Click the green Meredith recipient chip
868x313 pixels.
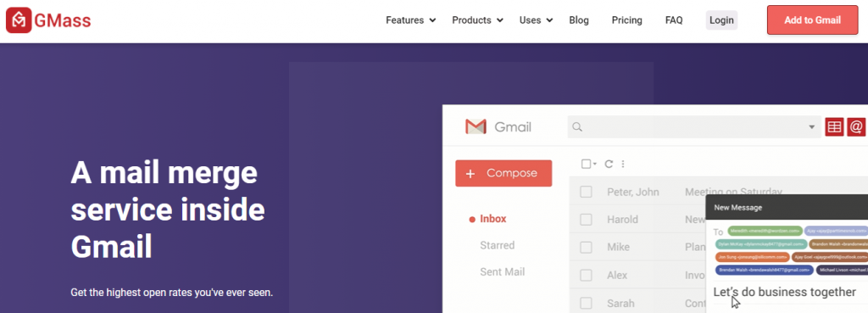[765, 231]
